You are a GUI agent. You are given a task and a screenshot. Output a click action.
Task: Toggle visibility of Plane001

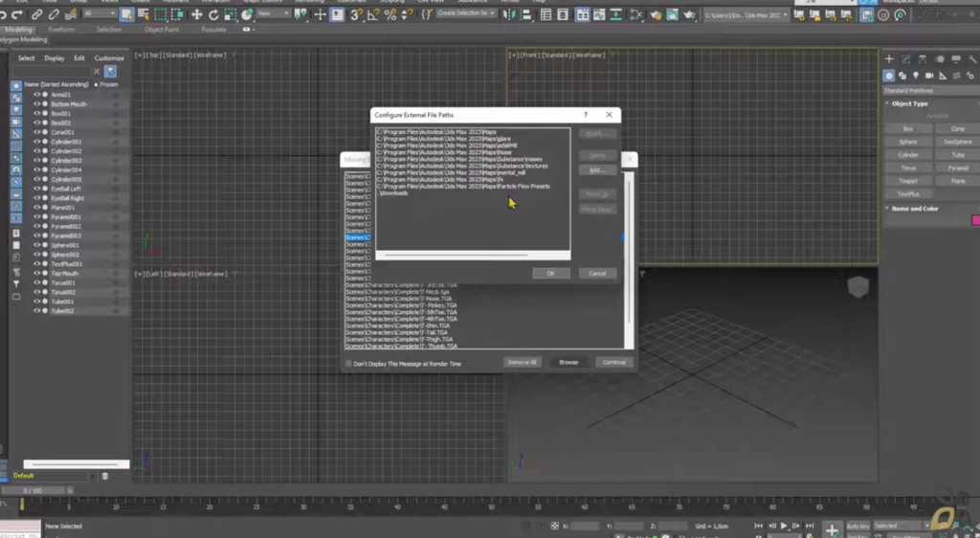(36, 208)
